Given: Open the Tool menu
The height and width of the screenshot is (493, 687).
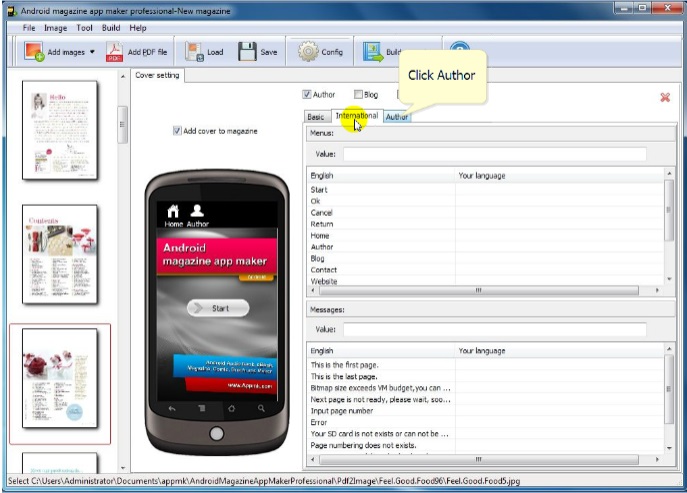Looking at the screenshot, I should (84, 28).
